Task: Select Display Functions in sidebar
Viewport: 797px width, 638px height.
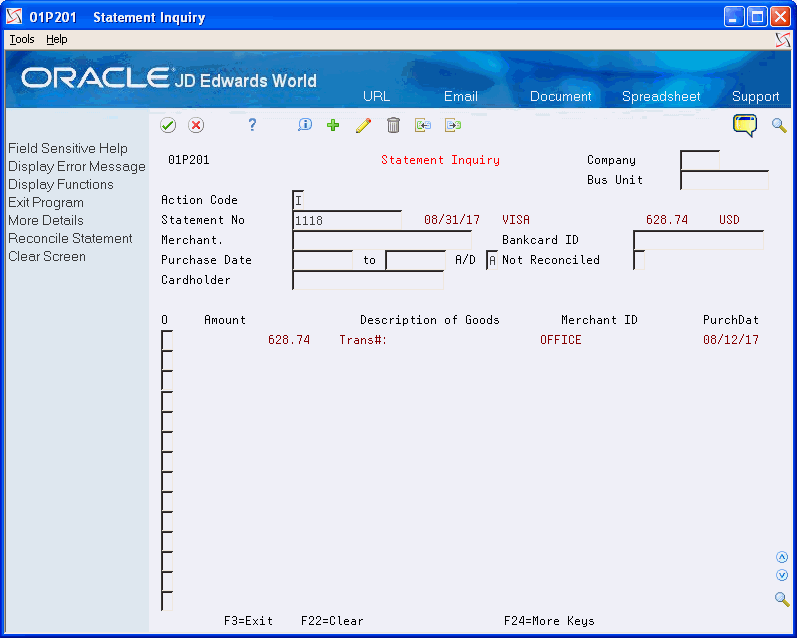Action: (60, 184)
